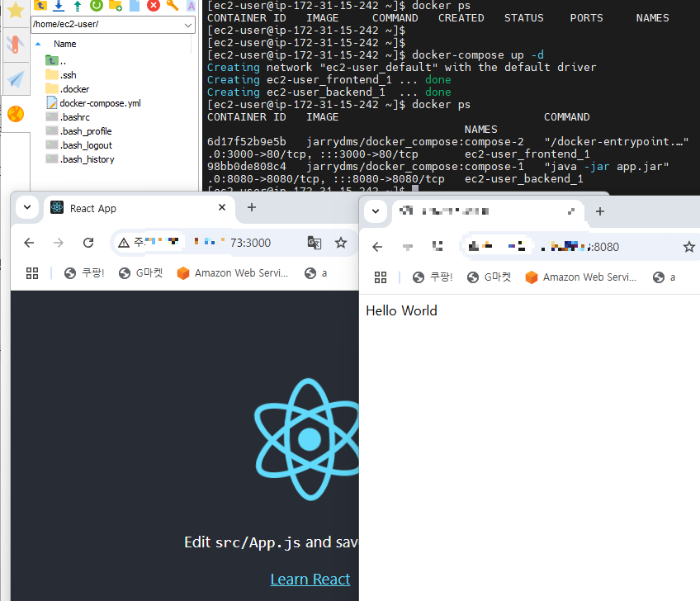Image resolution: width=700 pixels, height=601 pixels.
Task: Open apps grid in React App bookmarks bar
Action: click(32, 273)
